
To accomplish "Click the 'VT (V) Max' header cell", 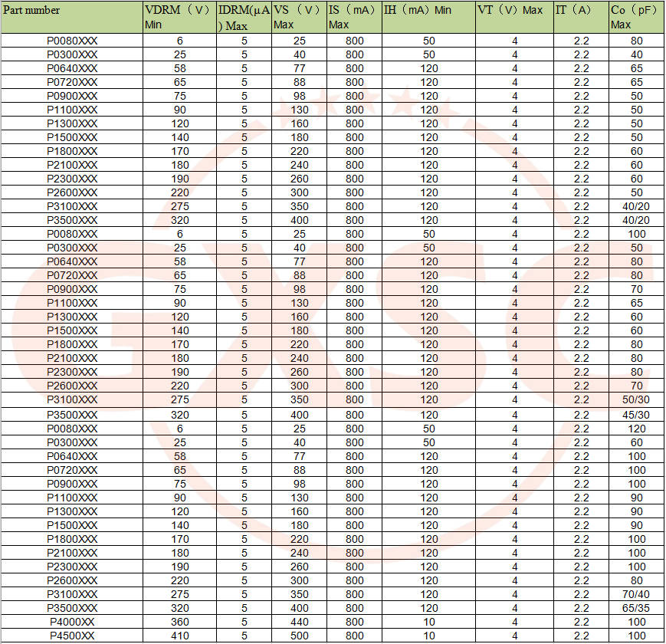I will 514,17.
